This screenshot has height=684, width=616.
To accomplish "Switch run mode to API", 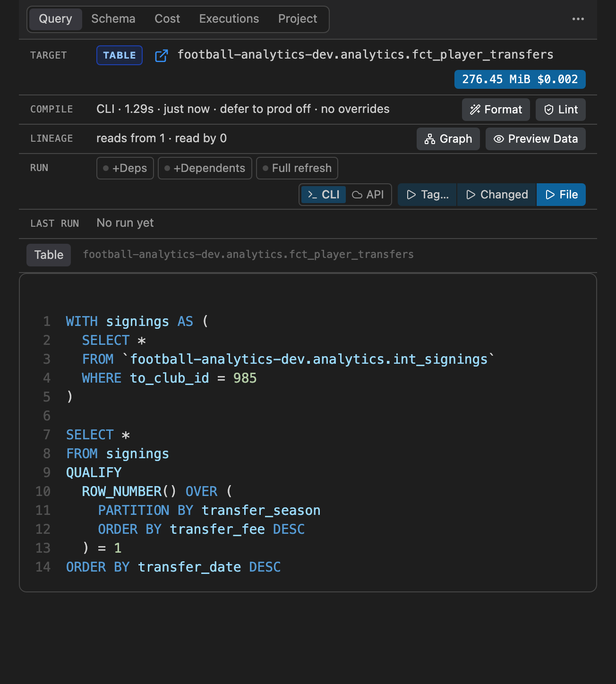I will click(368, 195).
